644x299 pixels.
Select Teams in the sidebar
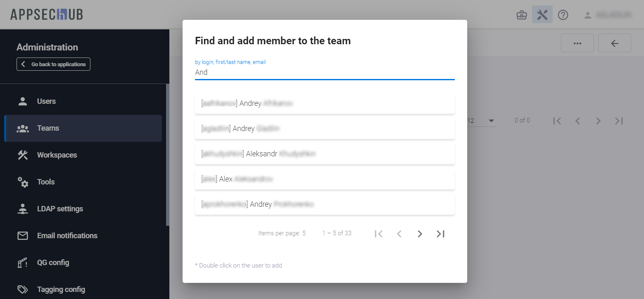(48, 128)
